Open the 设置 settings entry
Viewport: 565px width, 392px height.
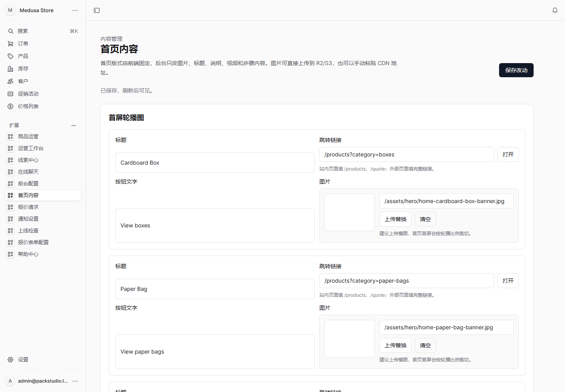click(x=43, y=359)
